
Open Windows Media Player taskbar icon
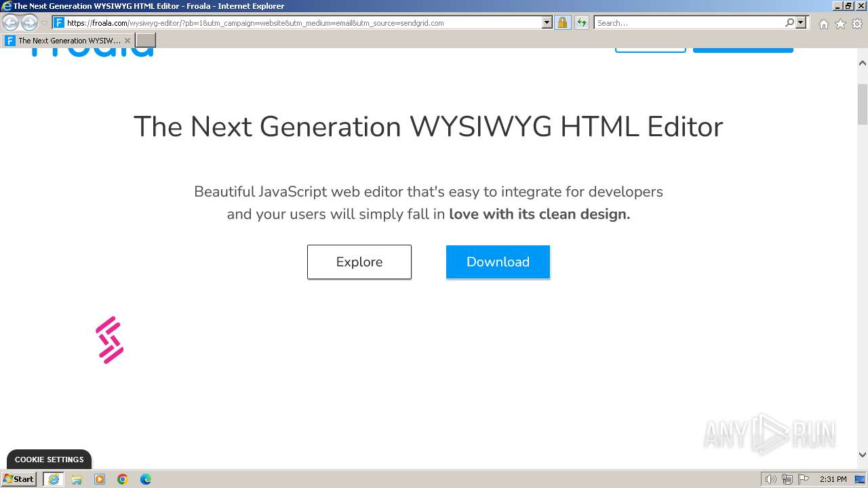coord(100,479)
